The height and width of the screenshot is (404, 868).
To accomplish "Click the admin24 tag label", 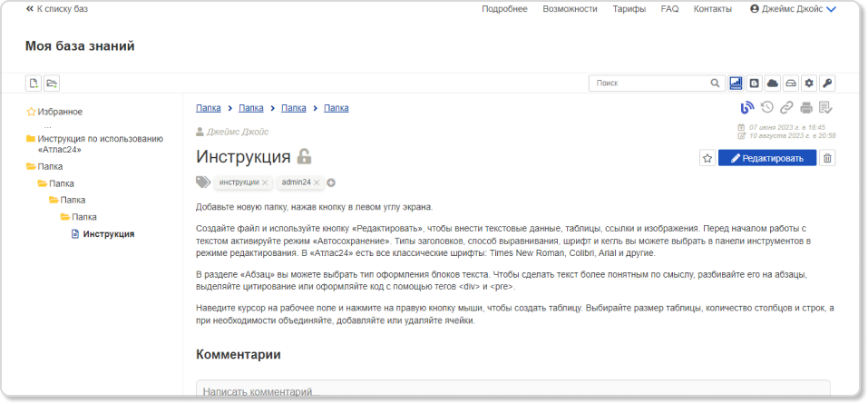I will 297,182.
